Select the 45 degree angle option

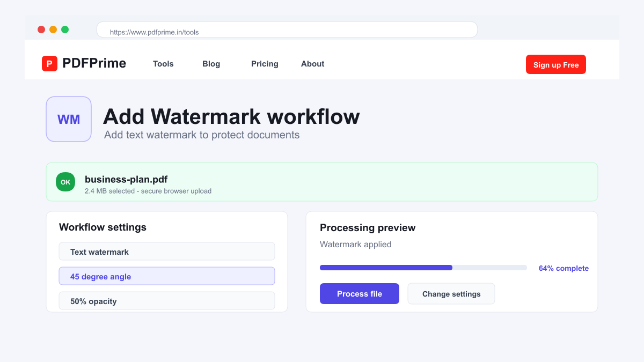(167, 276)
